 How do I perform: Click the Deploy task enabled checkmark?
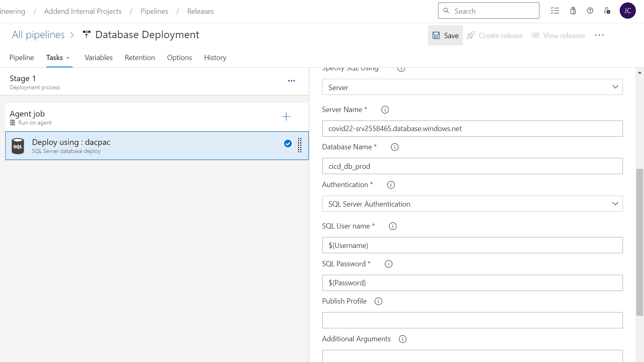tap(288, 144)
